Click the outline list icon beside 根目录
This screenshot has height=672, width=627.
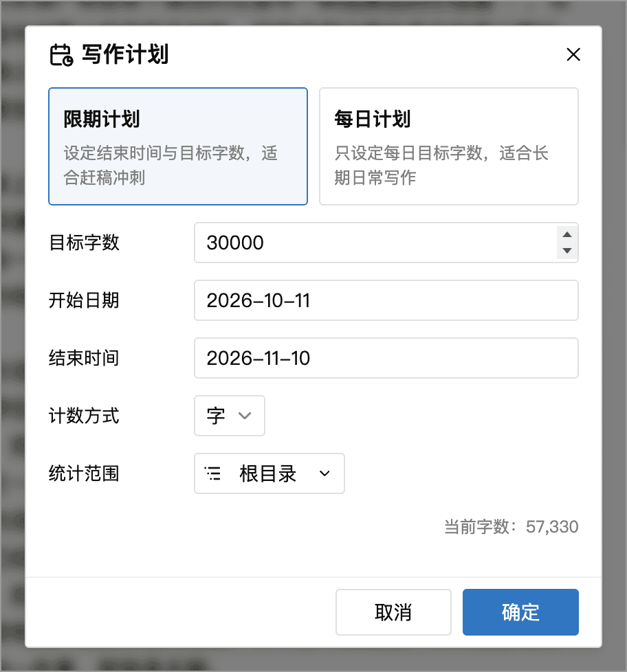212,473
